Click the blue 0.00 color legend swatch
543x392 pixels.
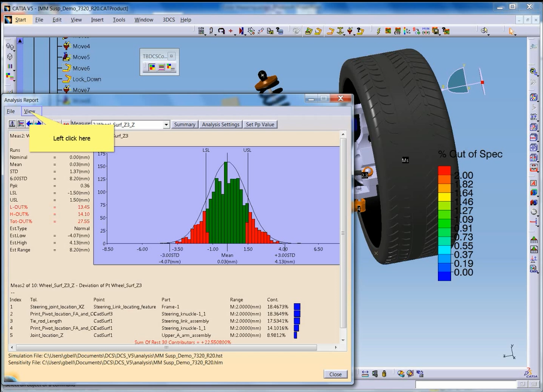444,275
